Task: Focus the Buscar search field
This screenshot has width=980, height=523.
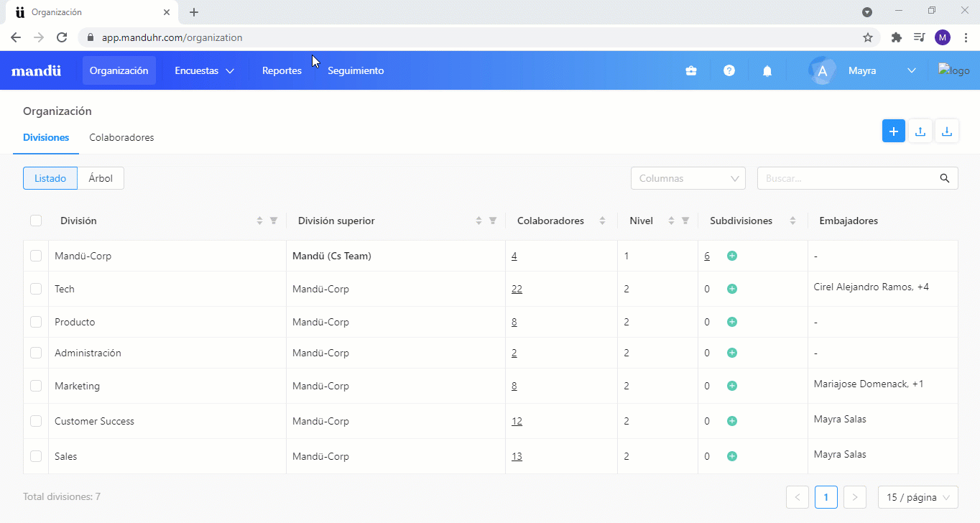Action: (858, 178)
